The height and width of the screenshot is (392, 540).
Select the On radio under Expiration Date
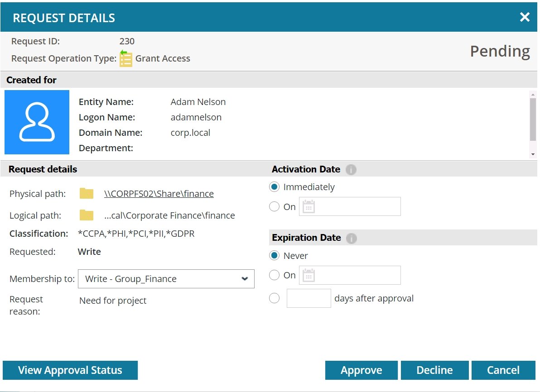tap(274, 275)
